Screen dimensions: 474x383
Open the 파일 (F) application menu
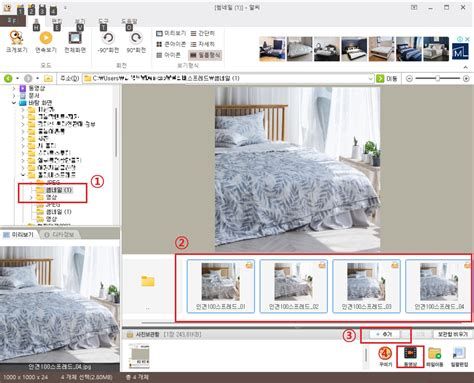pos(12,20)
